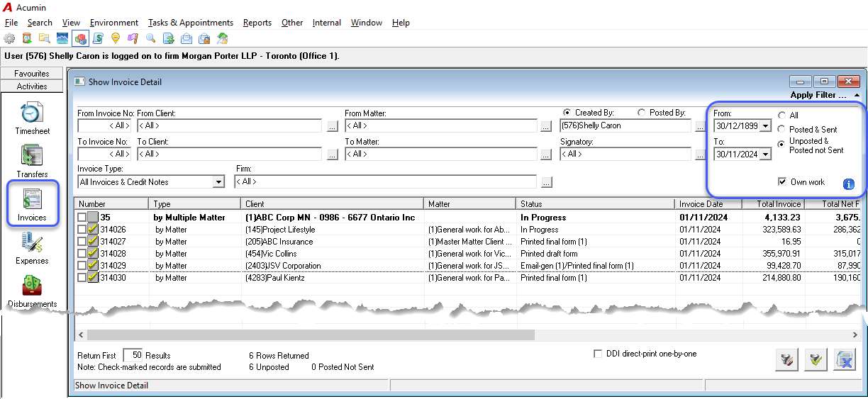This screenshot has width=868, height=399.
Task: Click the blue chart toolbar icon
Action: click(x=62, y=38)
